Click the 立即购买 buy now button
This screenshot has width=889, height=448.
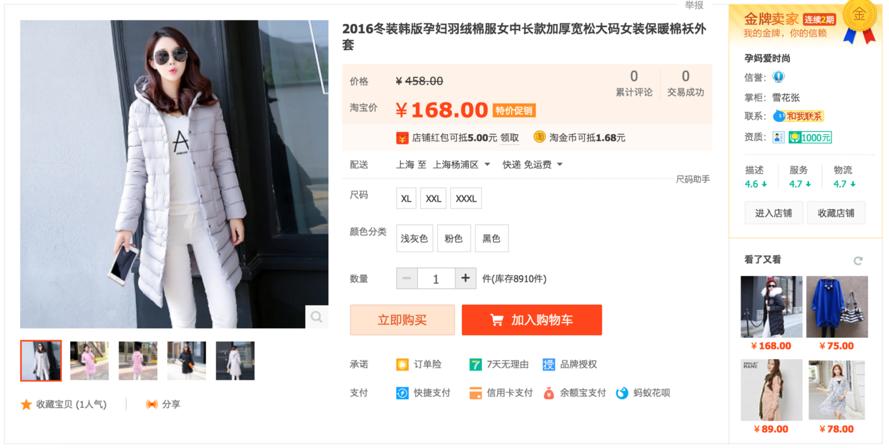402,320
